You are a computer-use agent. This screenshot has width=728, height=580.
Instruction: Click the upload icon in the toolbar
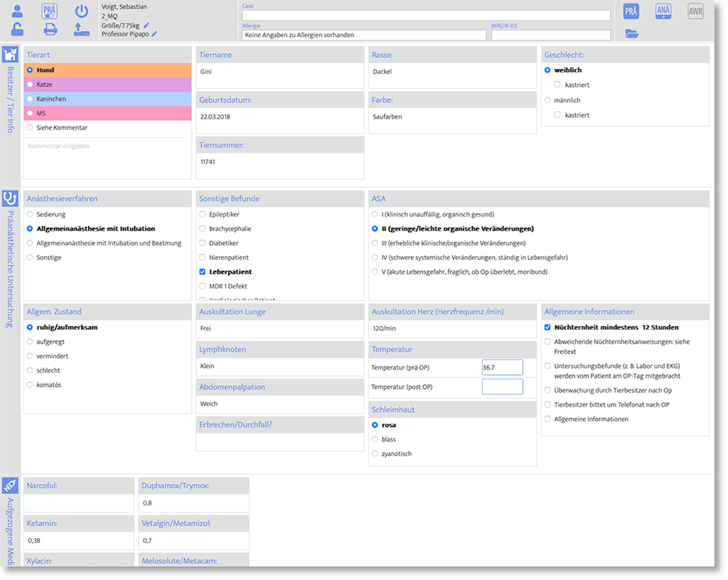(x=82, y=29)
